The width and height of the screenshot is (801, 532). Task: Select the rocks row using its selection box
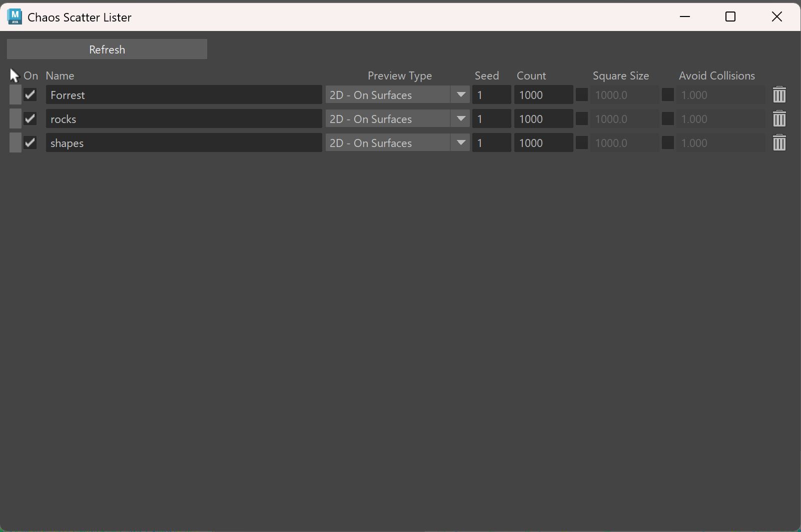pyautogui.click(x=16, y=119)
